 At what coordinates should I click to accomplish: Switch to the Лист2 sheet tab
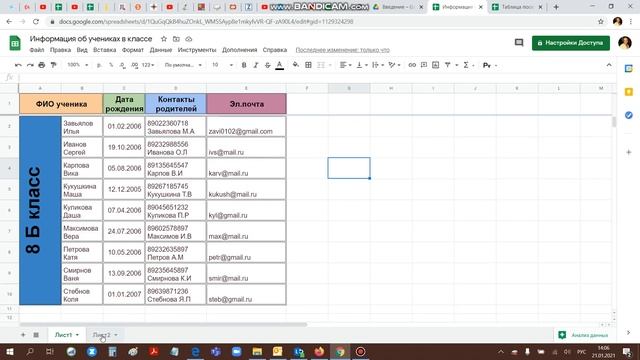pos(102,335)
